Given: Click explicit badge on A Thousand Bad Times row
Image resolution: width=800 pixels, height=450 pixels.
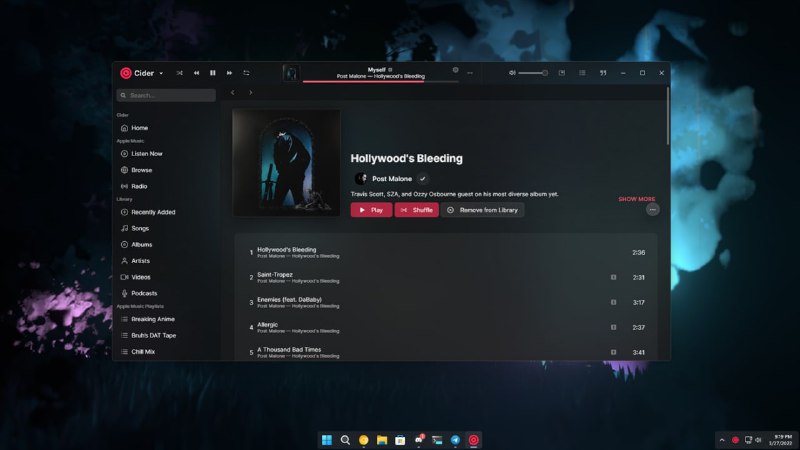Looking at the screenshot, I should (x=613, y=352).
